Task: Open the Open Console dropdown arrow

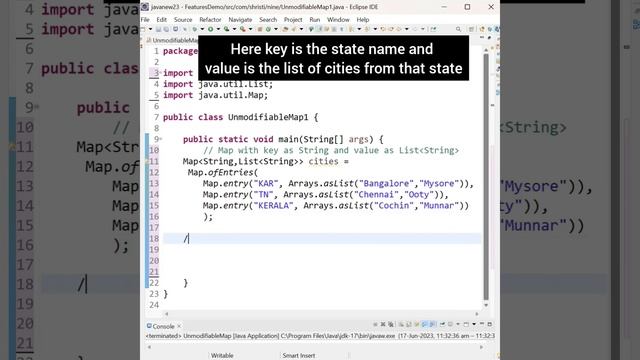Action: tap(474, 324)
